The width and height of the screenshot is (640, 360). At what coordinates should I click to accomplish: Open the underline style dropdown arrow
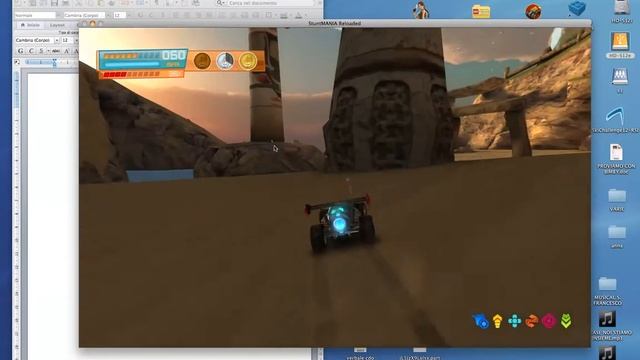point(48,51)
